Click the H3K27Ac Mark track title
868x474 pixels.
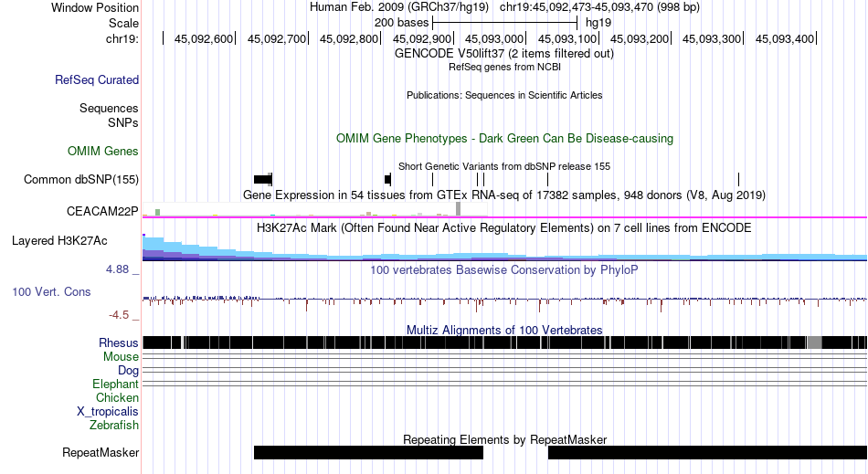pos(504,228)
